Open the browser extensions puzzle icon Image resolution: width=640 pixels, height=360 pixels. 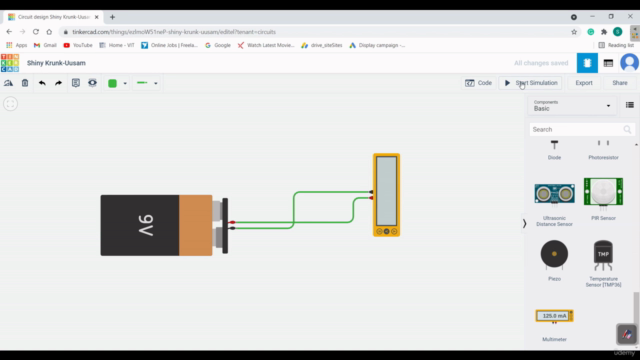point(604,32)
